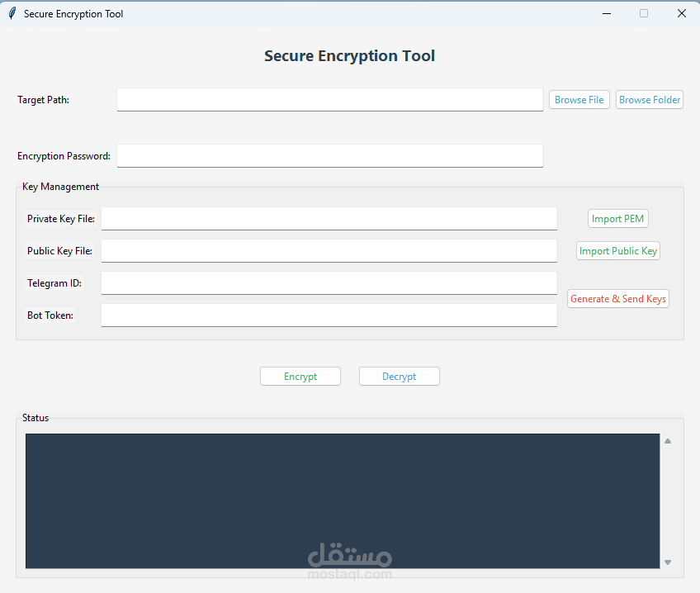700x593 pixels.
Task: Click Generate & Send Keys
Action: pos(617,298)
